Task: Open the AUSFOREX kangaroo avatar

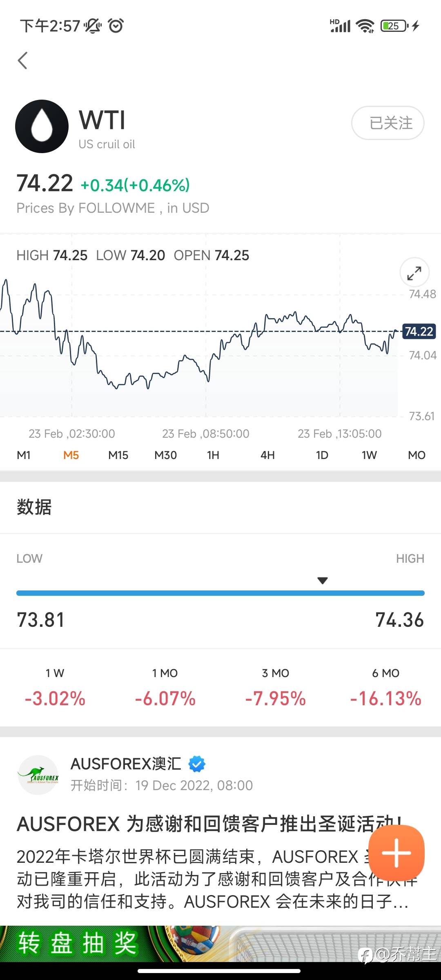Action: (x=38, y=775)
